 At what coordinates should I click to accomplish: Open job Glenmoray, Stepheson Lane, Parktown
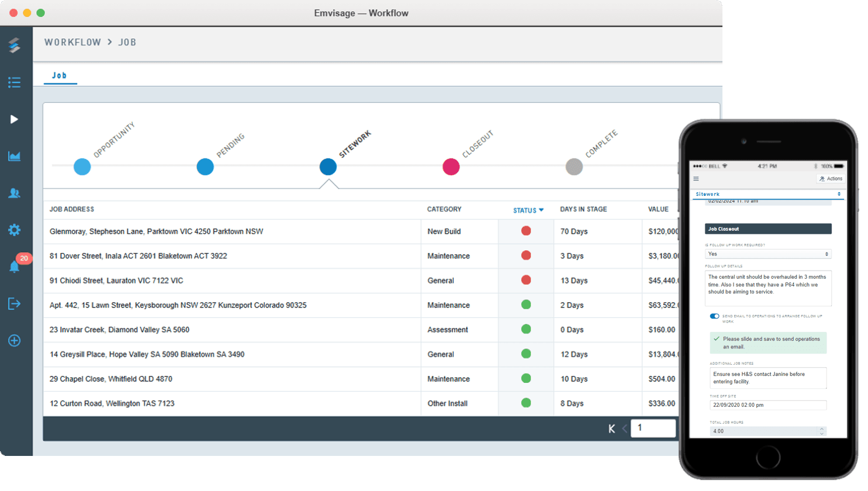click(x=156, y=231)
